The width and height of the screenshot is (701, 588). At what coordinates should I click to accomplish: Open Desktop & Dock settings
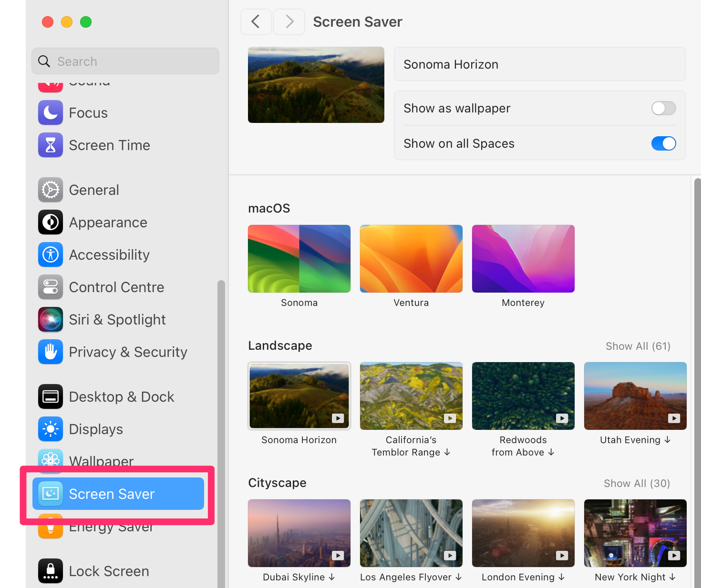[118, 396]
